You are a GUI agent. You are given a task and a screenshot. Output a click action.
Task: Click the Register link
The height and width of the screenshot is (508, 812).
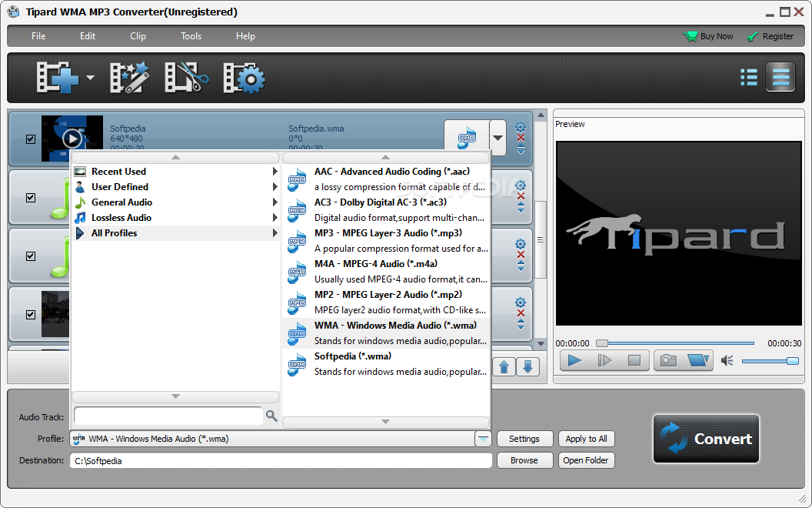[770, 36]
